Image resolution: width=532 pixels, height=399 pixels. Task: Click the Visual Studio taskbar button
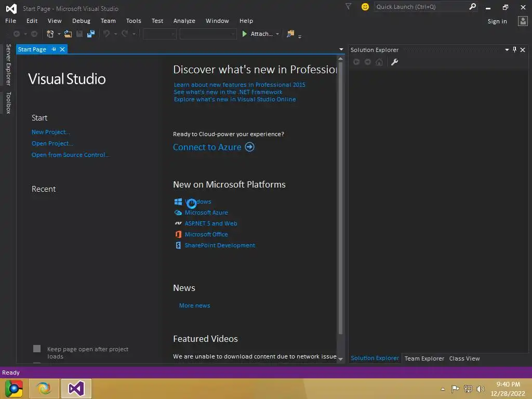click(76, 389)
